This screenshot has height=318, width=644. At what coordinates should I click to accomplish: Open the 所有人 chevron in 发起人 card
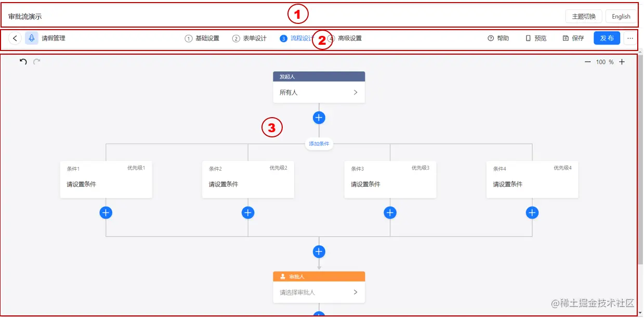pos(356,93)
